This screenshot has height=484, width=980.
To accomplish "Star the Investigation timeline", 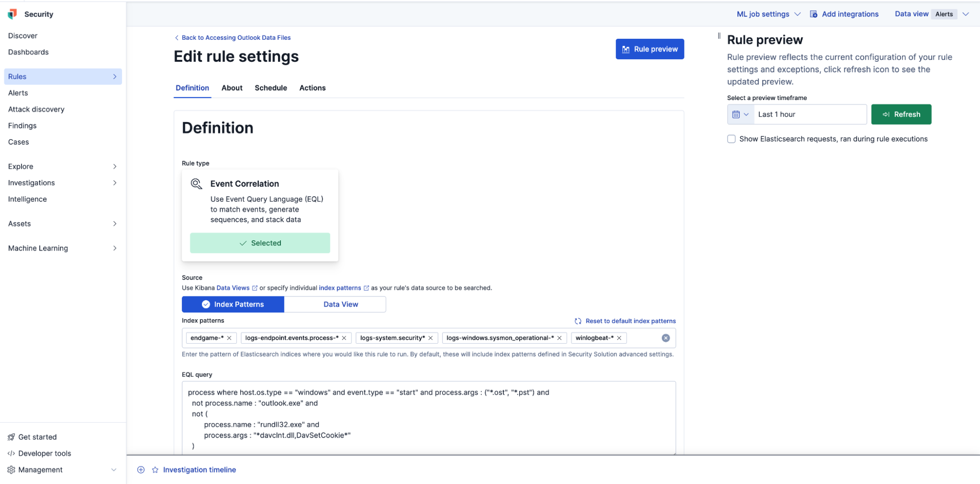I will pos(154,469).
